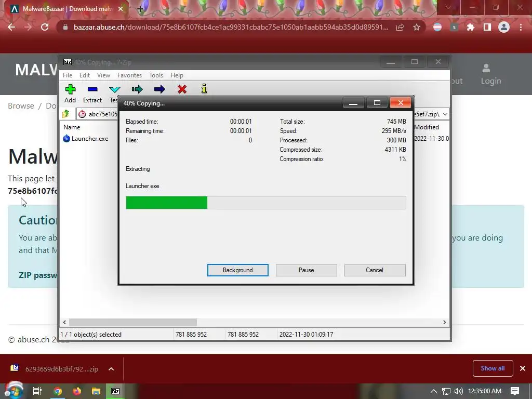Click the Copy arrow icon in 7-Zip toolbar
Viewport: 532px width, 399px height.
coord(137,89)
